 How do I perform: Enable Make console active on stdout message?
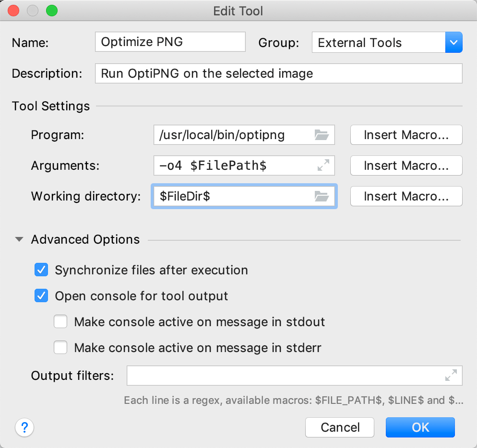point(60,321)
